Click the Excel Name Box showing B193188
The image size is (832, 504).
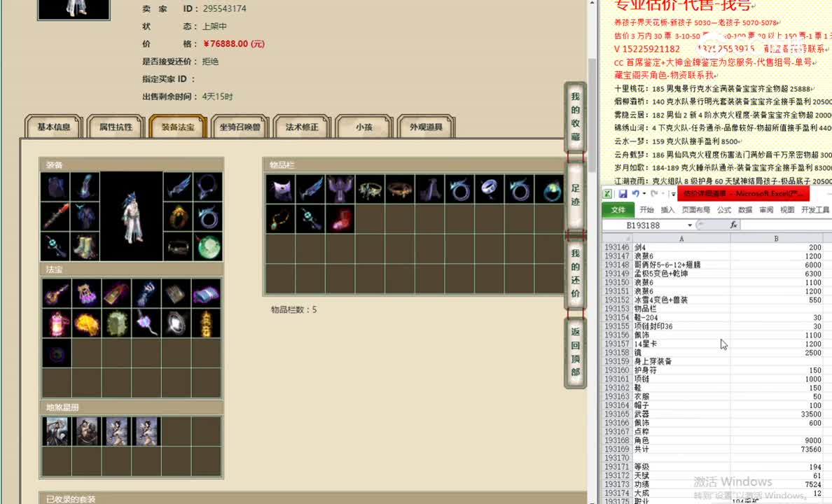click(643, 225)
